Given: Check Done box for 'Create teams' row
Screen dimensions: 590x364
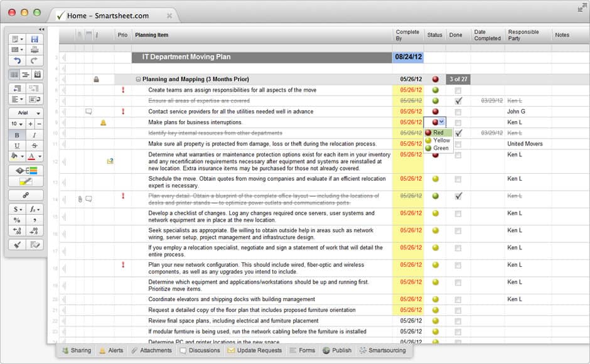Looking at the screenshot, I should 458,90.
